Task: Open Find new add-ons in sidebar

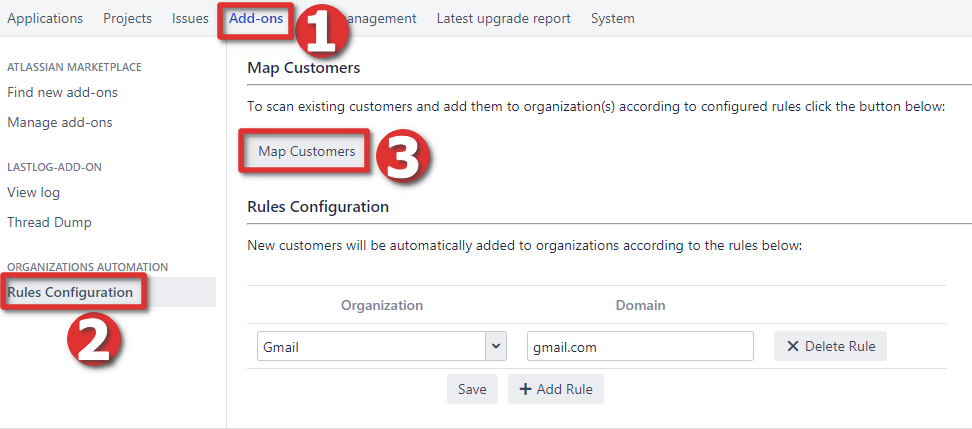Action: (x=62, y=92)
